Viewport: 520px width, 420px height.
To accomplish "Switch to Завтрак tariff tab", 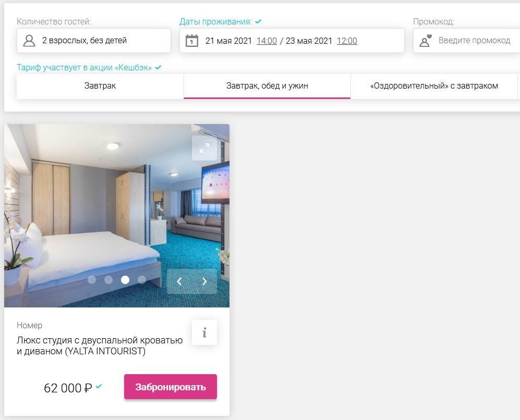I will [100, 86].
